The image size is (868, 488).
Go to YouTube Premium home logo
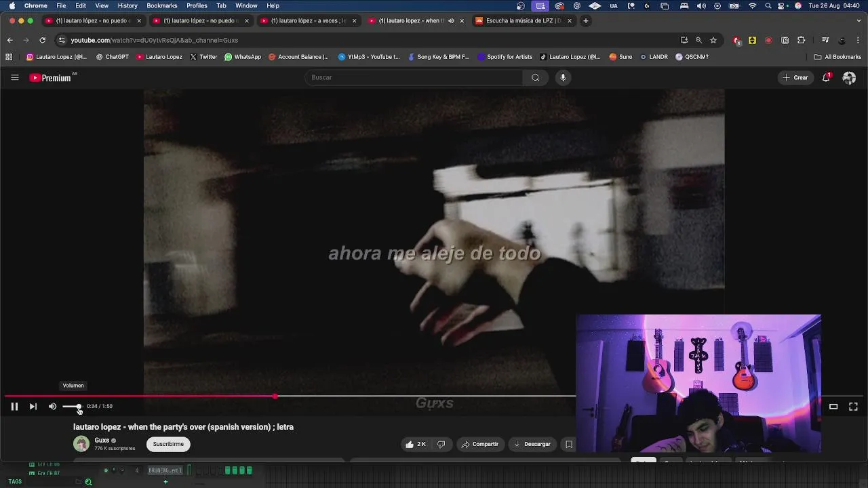point(51,78)
